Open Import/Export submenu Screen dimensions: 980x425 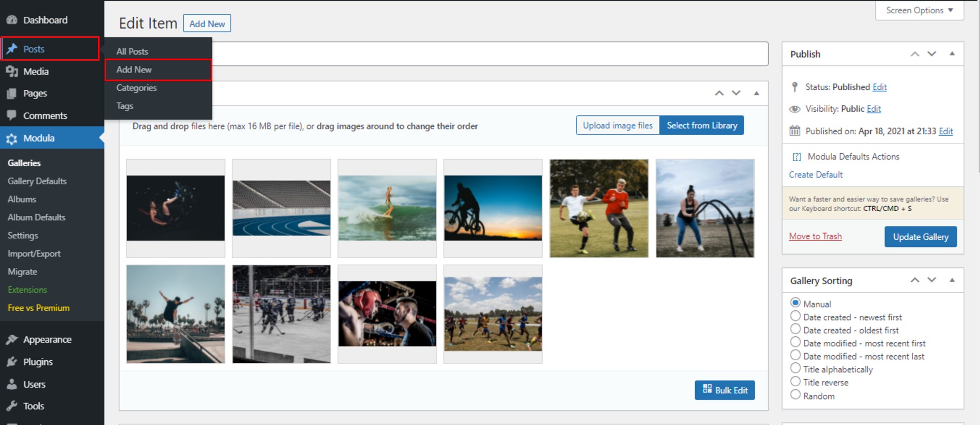[34, 254]
